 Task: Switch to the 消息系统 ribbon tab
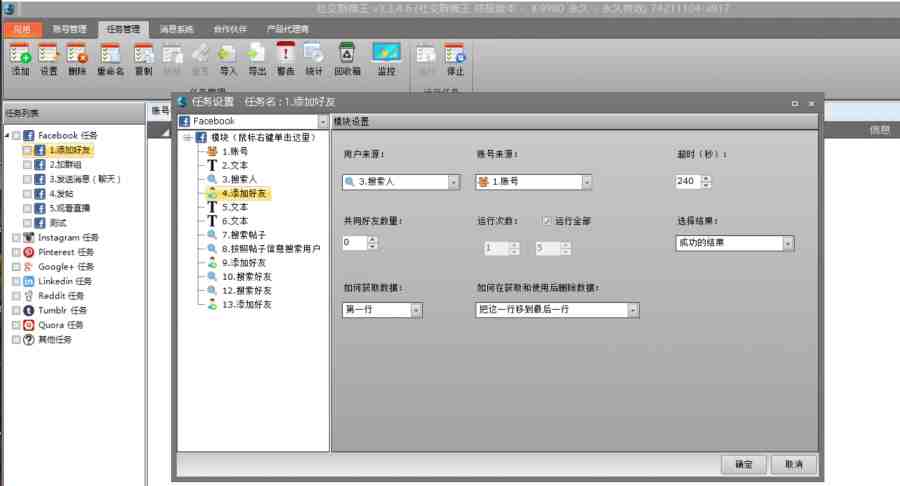point(177,29)
